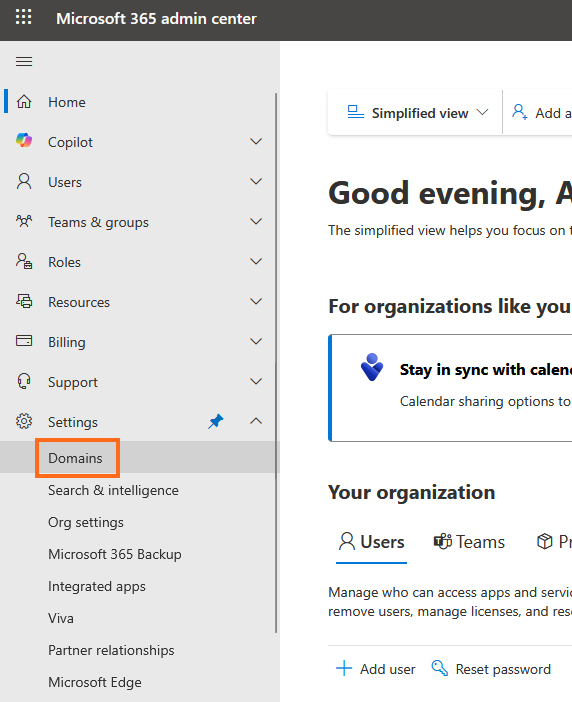This screenshot has width=572, height=702.
Task: Collapse the Settings section chevron
Action: click(x=256, y=421)
